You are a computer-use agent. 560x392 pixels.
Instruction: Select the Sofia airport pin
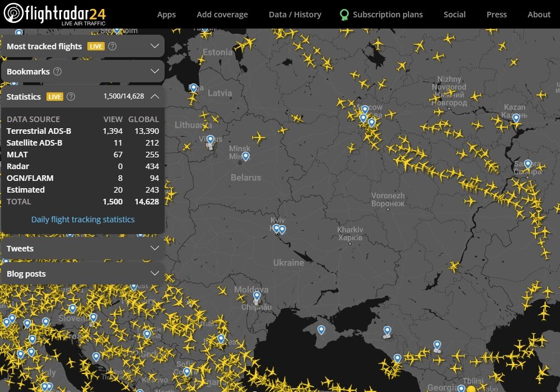(187, 372)
